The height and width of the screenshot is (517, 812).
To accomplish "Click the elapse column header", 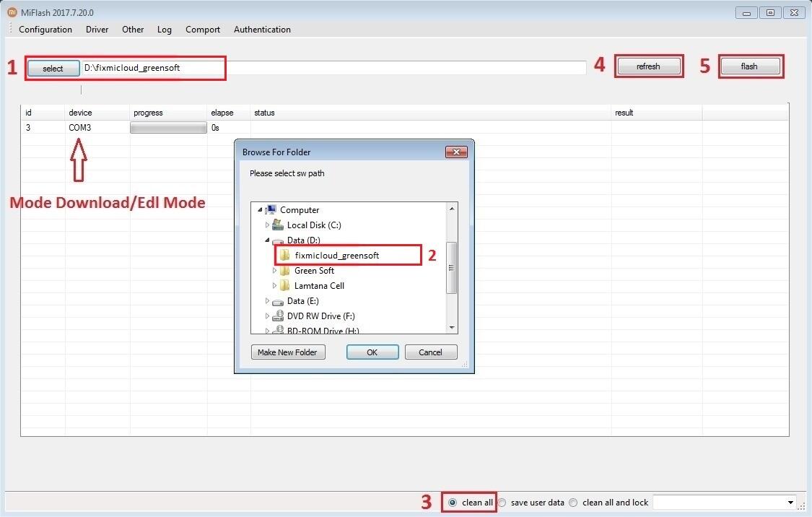I will click(x=229, y=113).
